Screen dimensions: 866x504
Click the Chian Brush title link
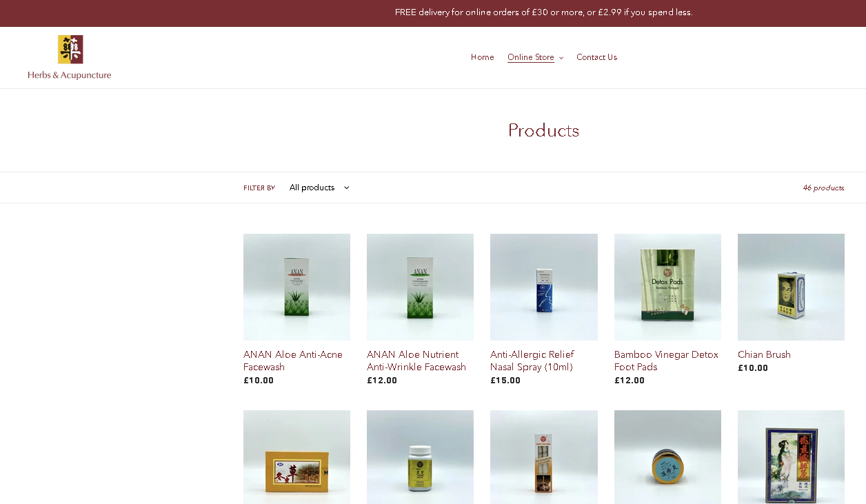point(764,354)
